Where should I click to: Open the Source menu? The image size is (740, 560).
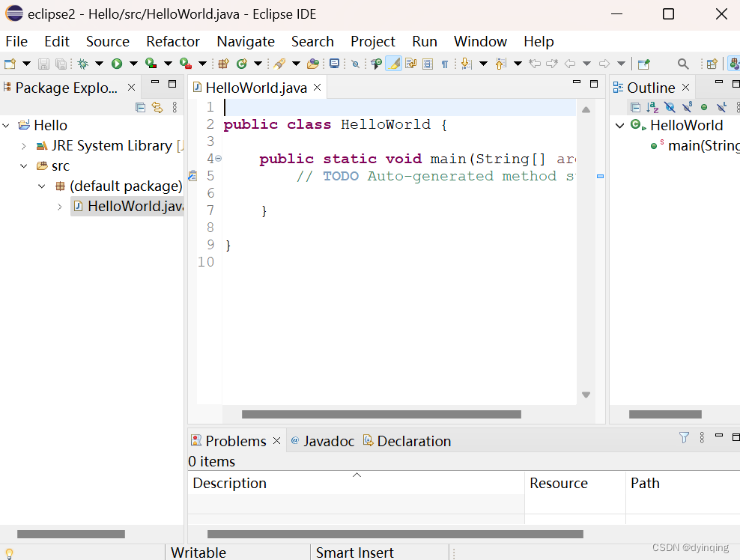[108, 41]
